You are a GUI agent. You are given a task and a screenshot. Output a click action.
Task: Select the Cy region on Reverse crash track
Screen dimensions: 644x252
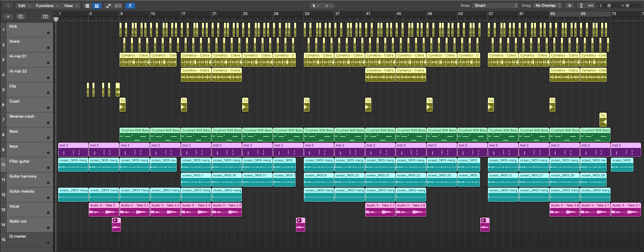pos(603,120)
